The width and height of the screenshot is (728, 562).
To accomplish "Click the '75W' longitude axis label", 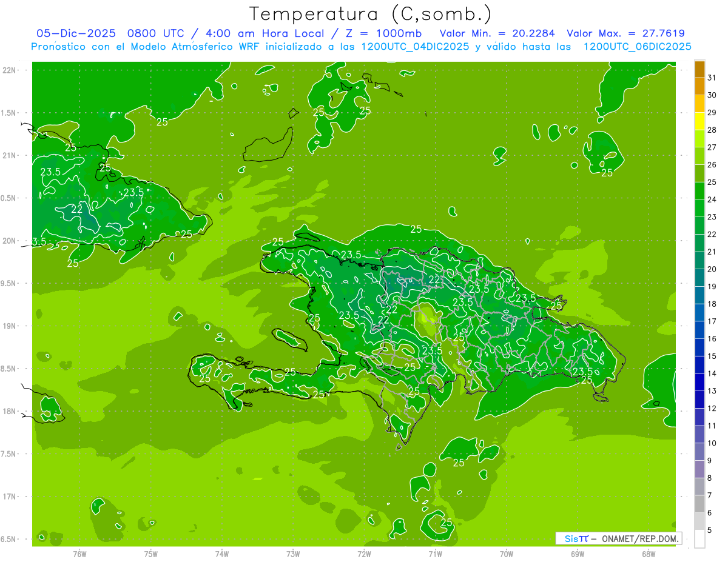I will (151, 554).
